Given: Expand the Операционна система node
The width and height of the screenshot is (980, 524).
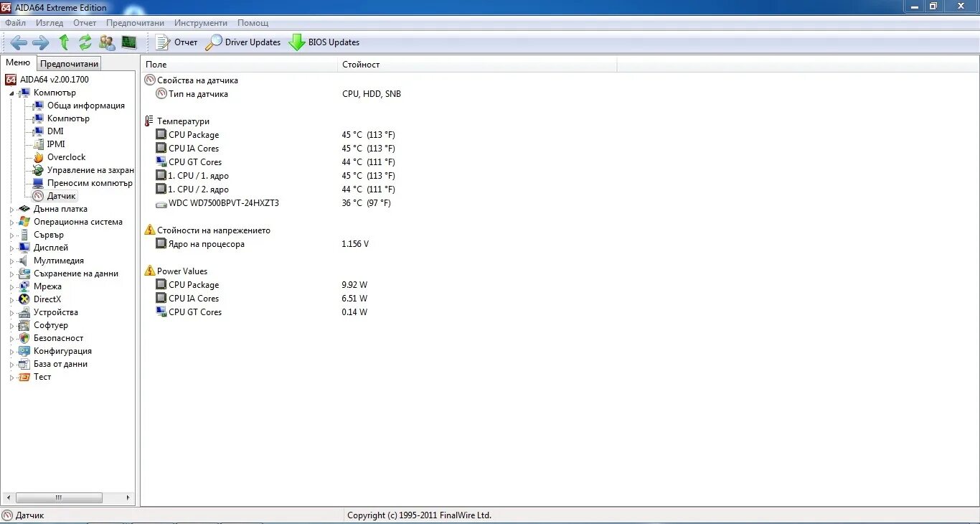Looking at the screenshot, I should coord(11,223).
